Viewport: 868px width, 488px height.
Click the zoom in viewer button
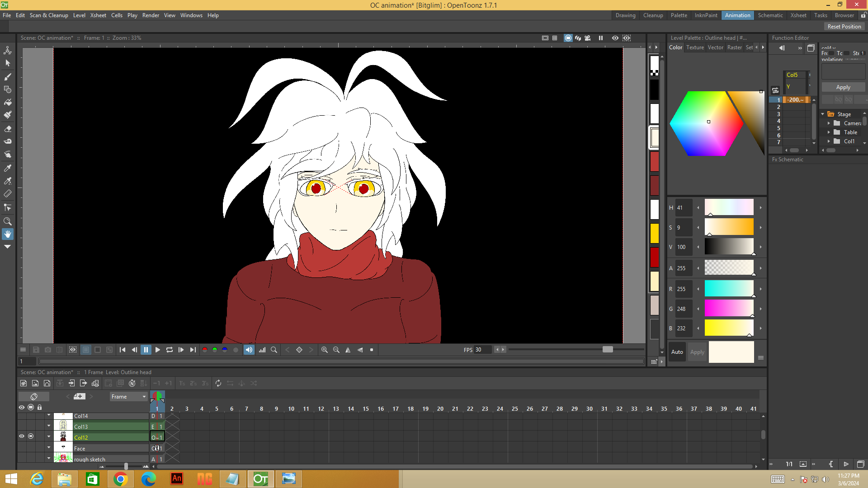point(325,350)
